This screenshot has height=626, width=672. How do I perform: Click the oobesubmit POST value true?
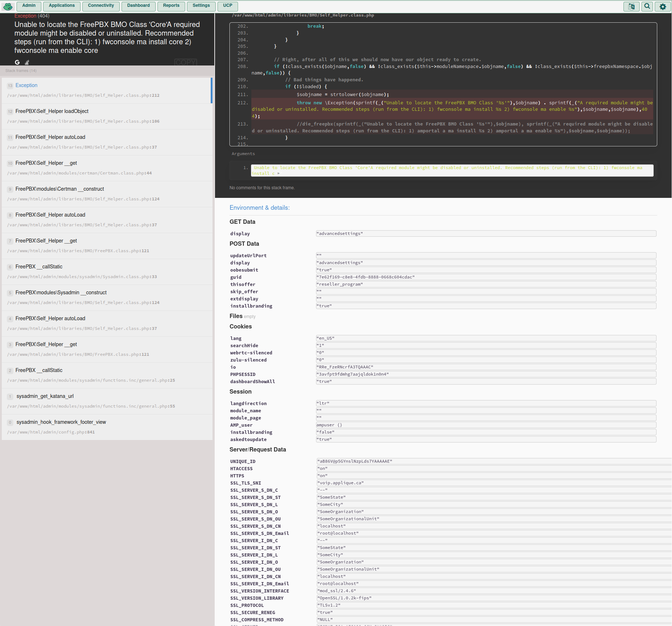pos(486,270)
